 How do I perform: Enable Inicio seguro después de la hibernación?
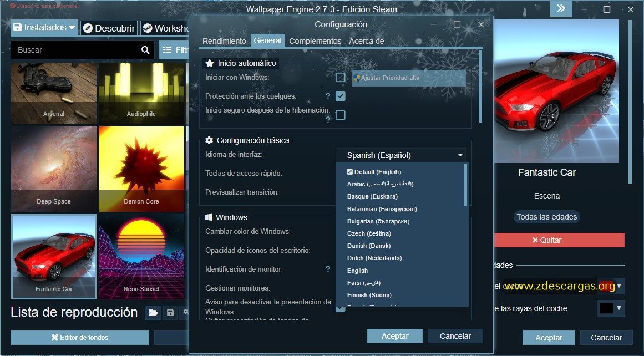pos(341,115)
